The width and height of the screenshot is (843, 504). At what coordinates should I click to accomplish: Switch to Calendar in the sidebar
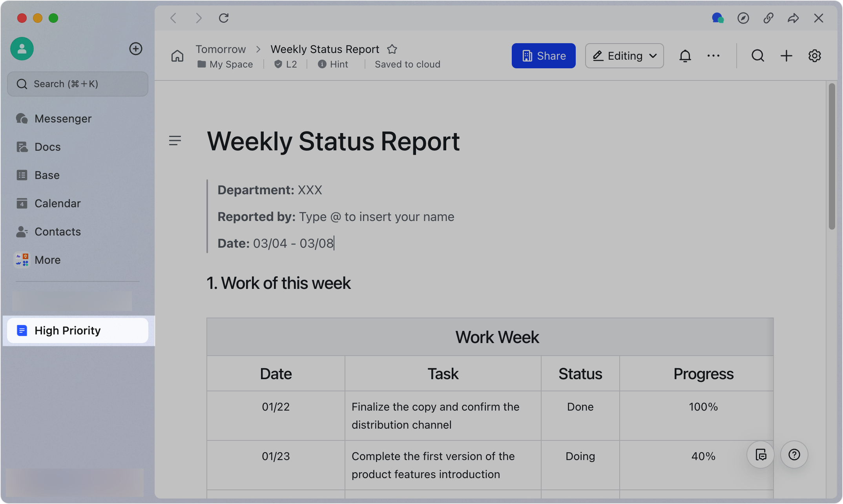57,203
